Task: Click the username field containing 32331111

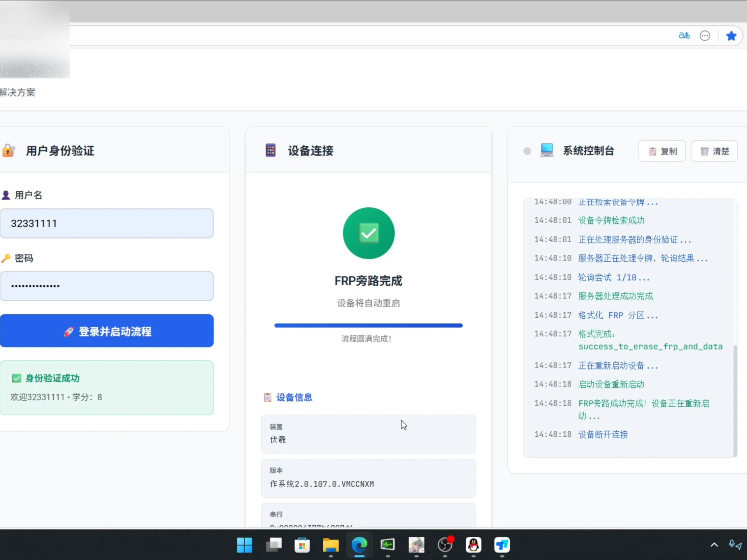Action: [107, 223]
